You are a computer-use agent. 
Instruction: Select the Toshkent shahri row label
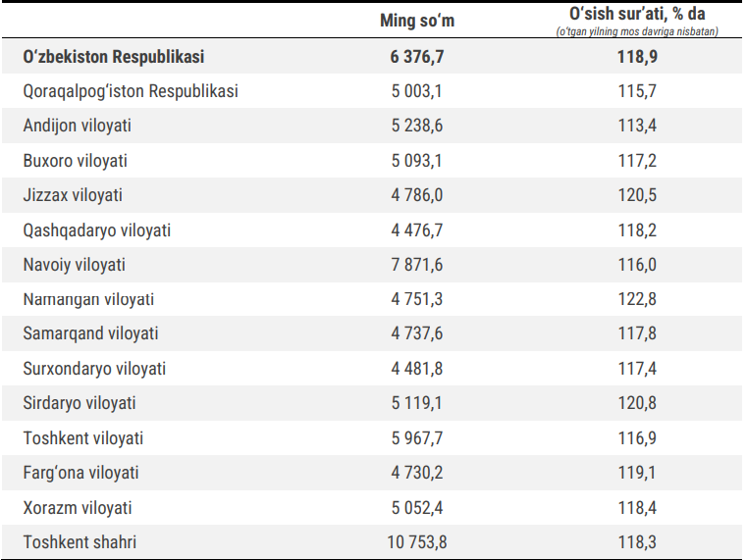click(x=80, y=542)
